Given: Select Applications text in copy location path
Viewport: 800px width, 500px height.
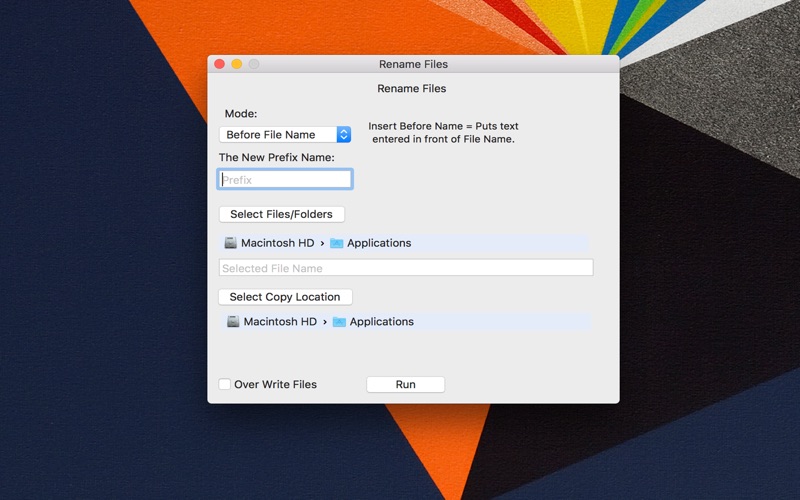Looking at the screenshot, I should (382, 321).
